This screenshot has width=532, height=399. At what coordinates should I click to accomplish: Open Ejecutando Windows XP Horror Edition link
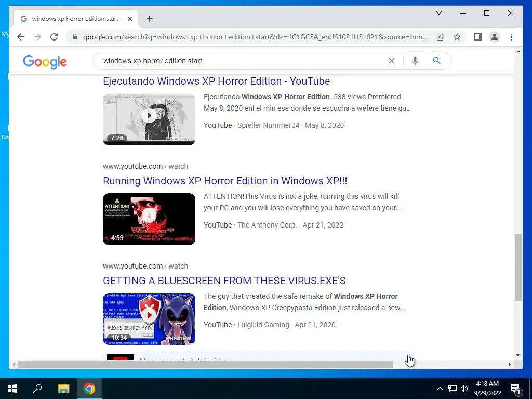[217, 81]
